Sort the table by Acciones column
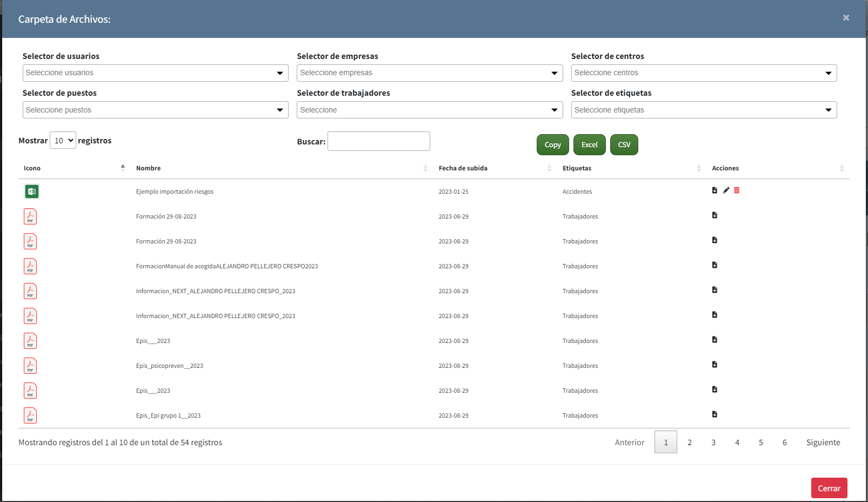This screenshot has width=868, height=502. 778,168
